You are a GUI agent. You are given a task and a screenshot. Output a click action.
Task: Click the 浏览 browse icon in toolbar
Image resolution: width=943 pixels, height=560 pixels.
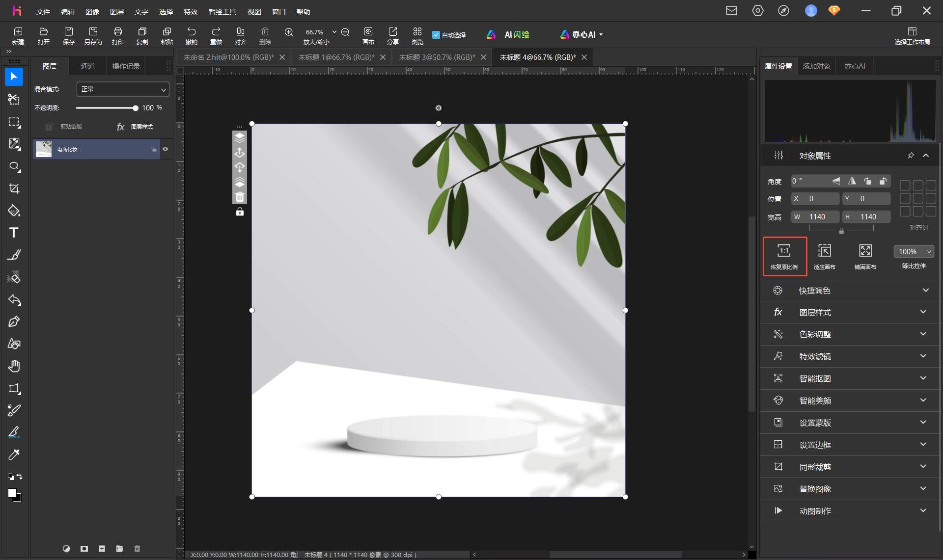pos(417,35)
